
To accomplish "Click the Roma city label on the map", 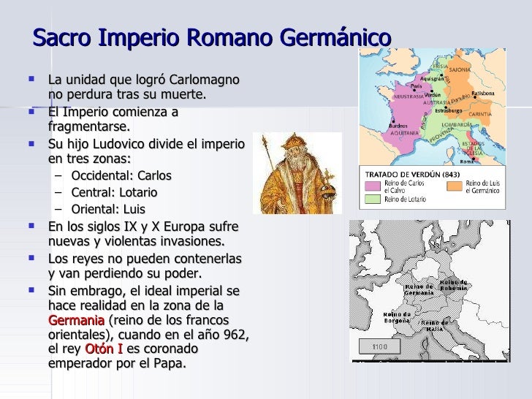I will tap(466, 161).
